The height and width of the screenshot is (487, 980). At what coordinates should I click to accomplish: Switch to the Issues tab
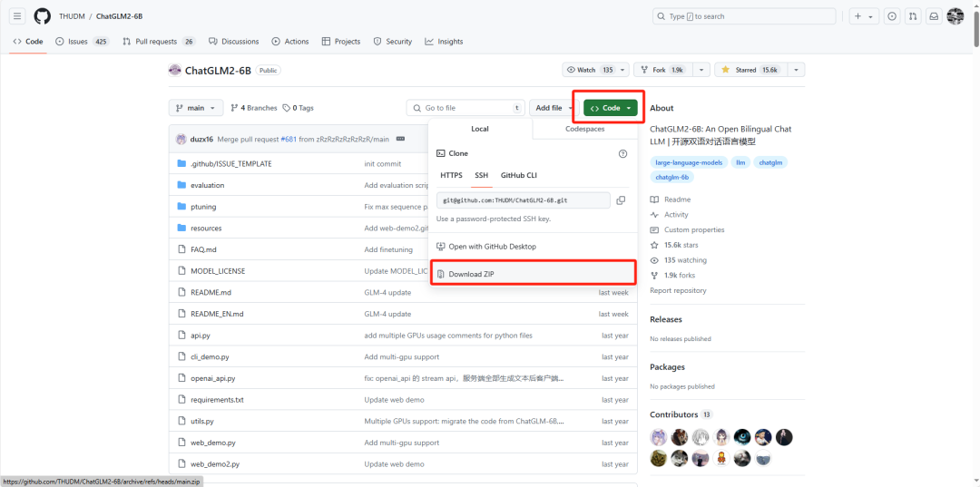(82, 41)
